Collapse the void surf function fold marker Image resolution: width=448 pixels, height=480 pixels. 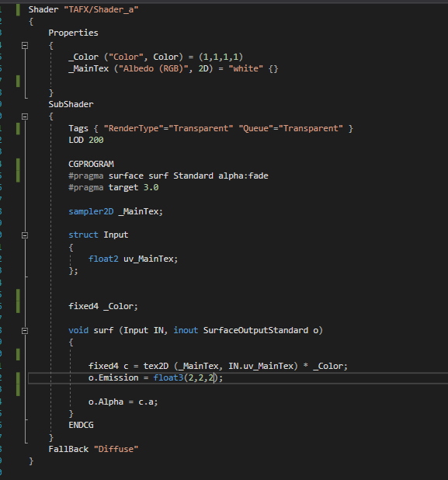click(25, 331)
